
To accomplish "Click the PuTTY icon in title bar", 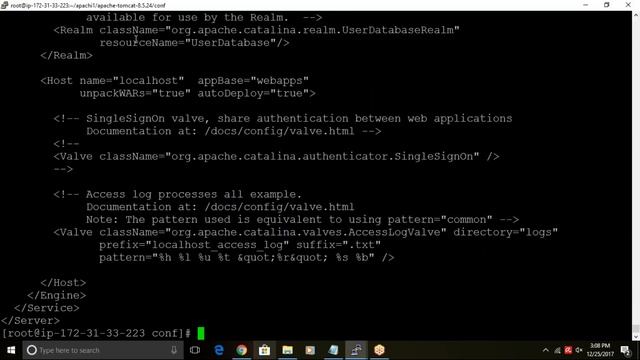I will (x=4, y=5).
